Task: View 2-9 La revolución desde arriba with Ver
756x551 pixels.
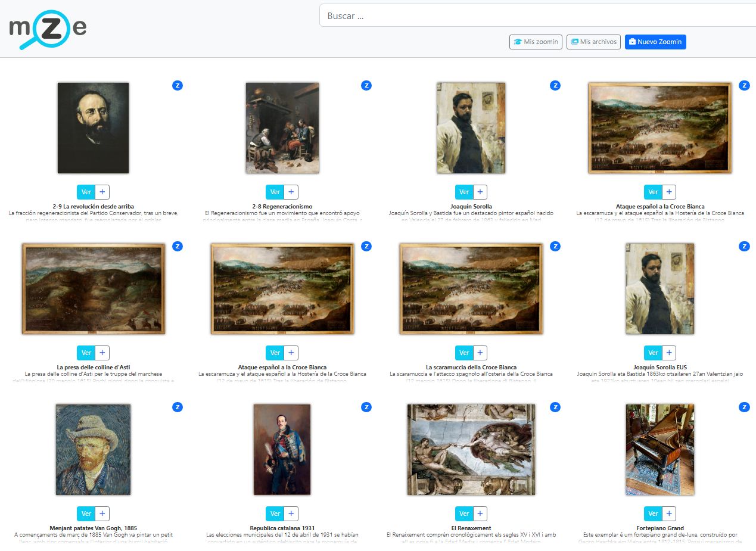Action: click(86, 192)
